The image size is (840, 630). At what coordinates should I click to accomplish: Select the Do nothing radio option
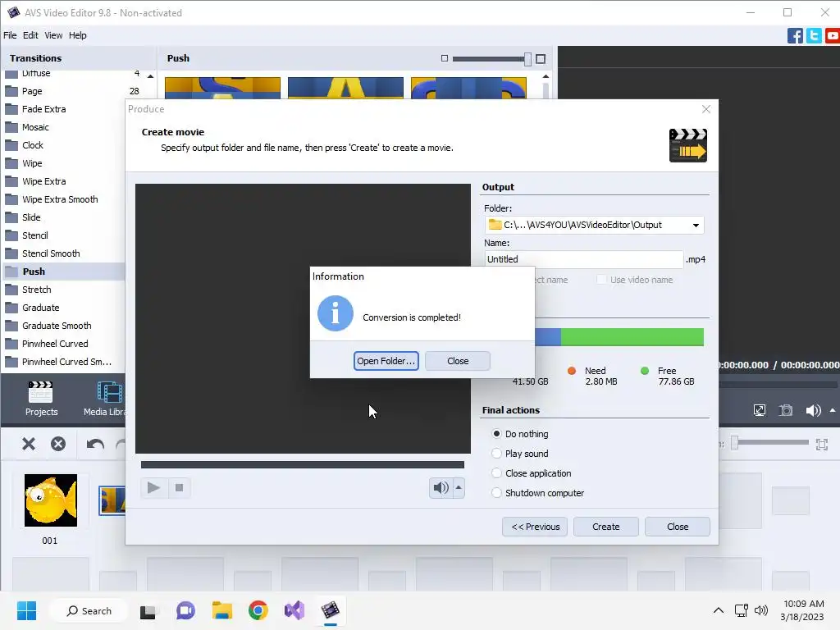click(496, 434)
